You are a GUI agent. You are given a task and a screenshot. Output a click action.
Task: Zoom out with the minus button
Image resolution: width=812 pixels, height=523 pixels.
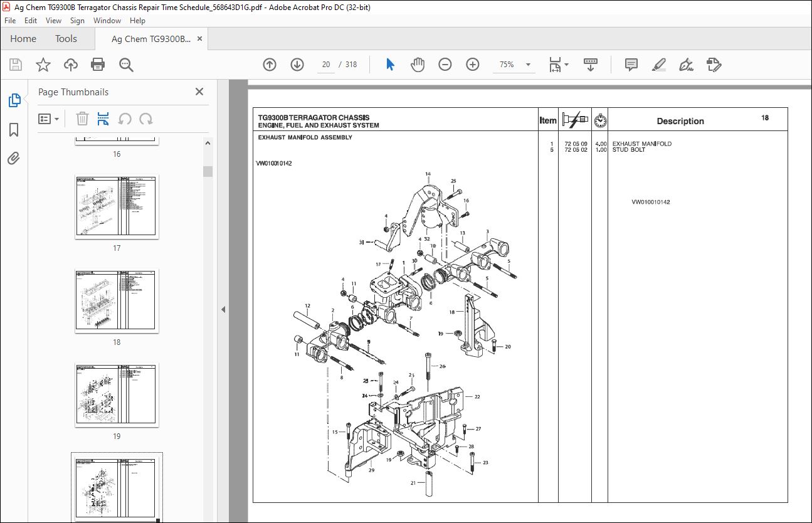tap(445, 65)
